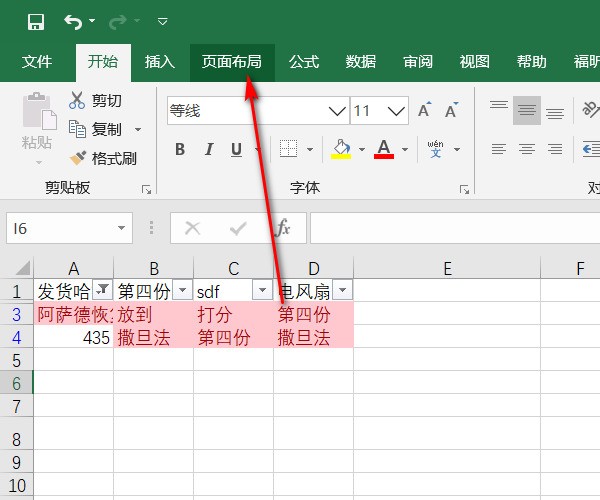Click the Save icon in title bar
Viewport: 600px width, 500px height.
[36, 21]
